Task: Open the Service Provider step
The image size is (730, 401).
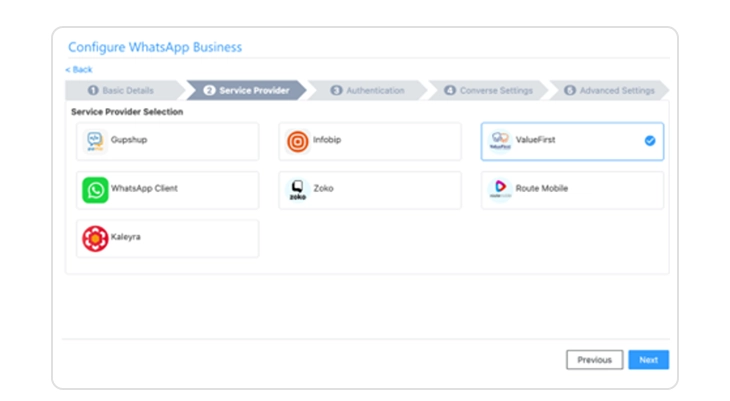Action: 246,91
